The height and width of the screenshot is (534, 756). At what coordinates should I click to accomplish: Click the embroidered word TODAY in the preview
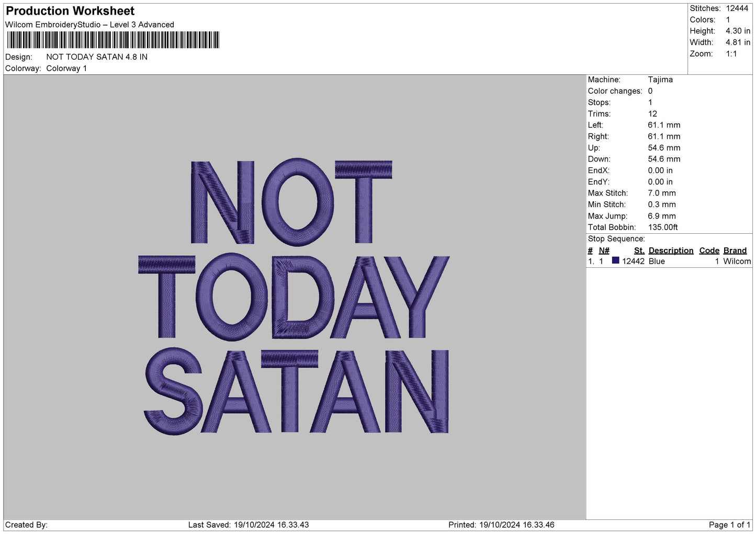tap(294, 297)
